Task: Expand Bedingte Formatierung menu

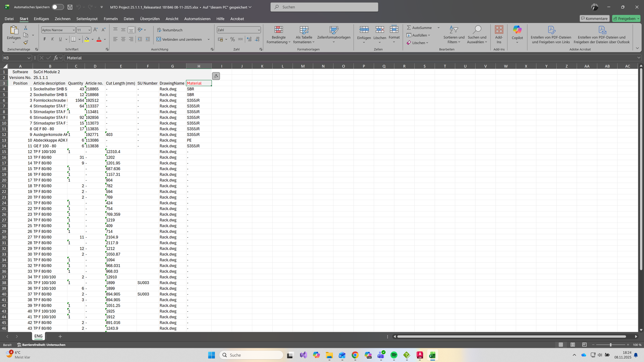Action: tap(278, 35)
